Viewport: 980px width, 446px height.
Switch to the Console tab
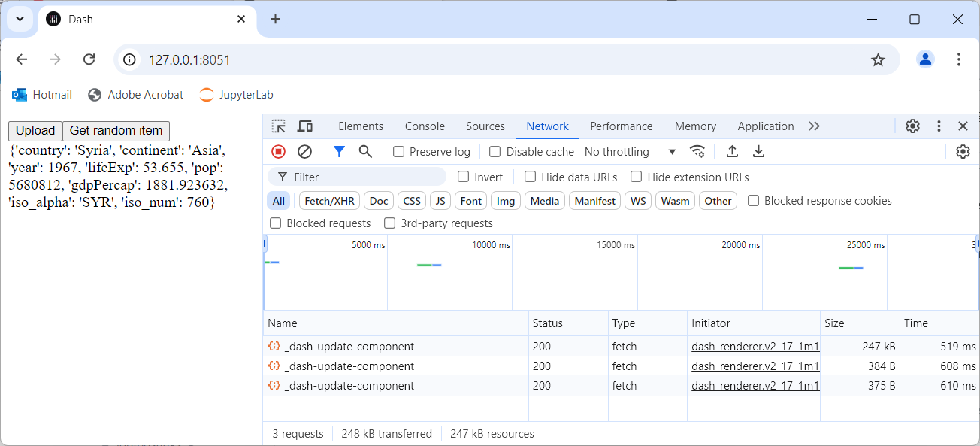(425, 126)
